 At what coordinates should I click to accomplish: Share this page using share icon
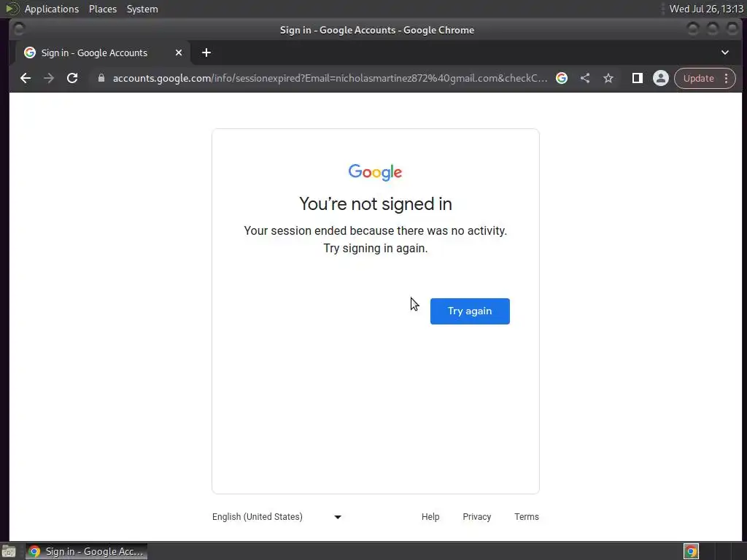[585, 78]
